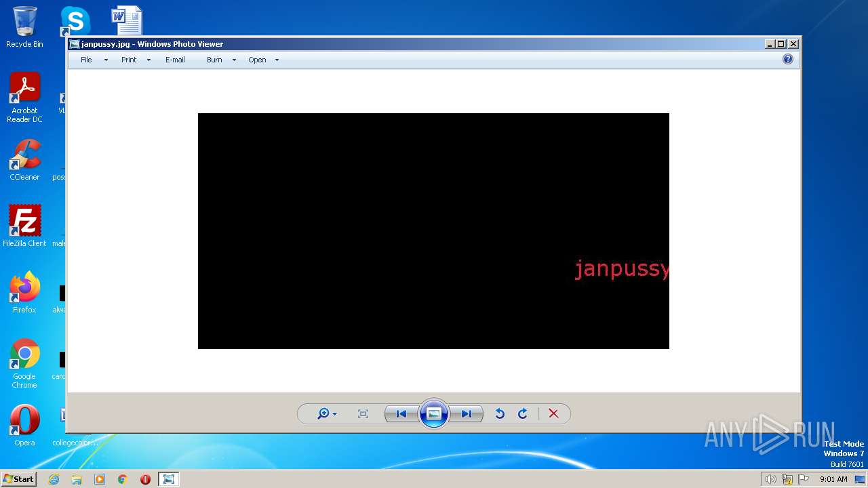Delete the picture with the red X
The width and height of the screenshot is (868, 488).
pyautogui.click(x=553, y=413)
